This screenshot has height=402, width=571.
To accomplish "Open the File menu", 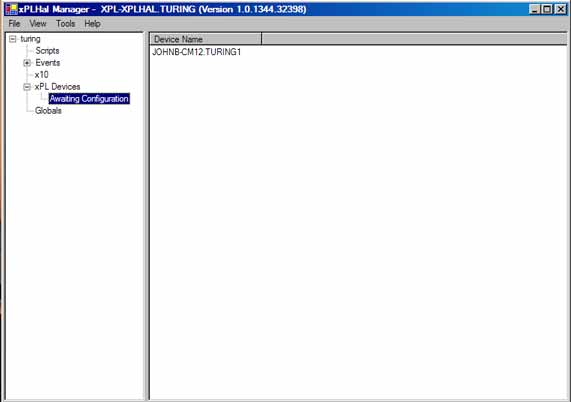I will tap(14, 24).
